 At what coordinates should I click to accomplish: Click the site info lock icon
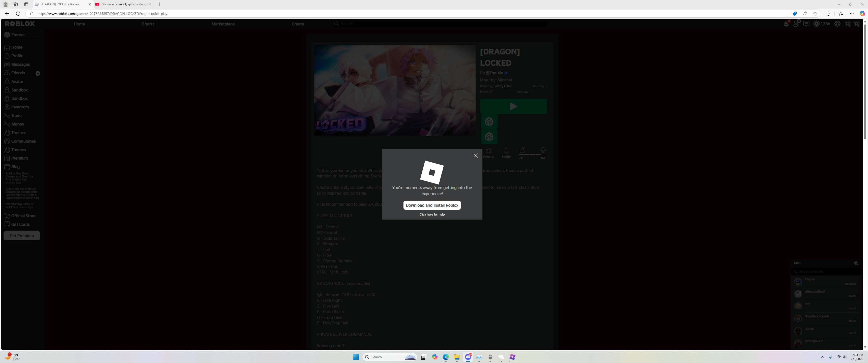tap(32, 13)
